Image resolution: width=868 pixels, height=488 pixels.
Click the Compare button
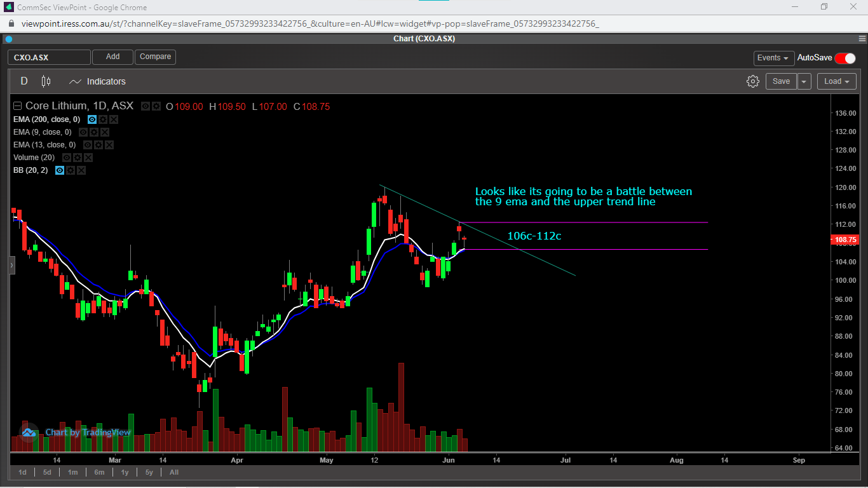point(155,57)
